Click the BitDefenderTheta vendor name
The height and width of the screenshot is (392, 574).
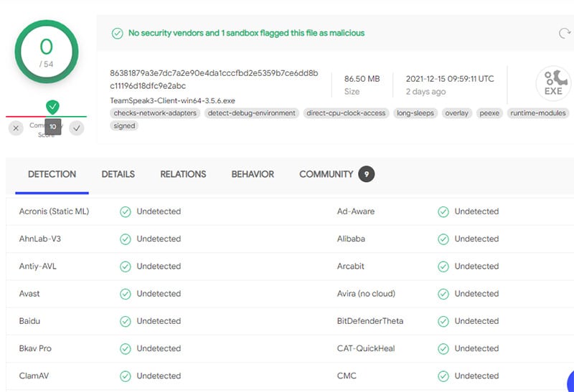pyautogui.click(x=370, y=321)
